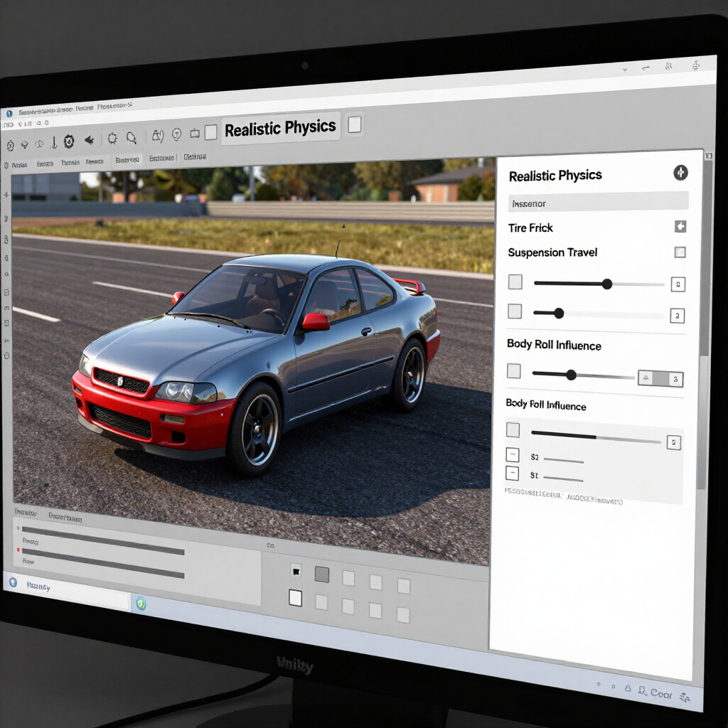The width and height of the screenshot is (728, 728).
Task: Click the square button right of Realistic Physics tab
Action: click(x=355, y=124)
